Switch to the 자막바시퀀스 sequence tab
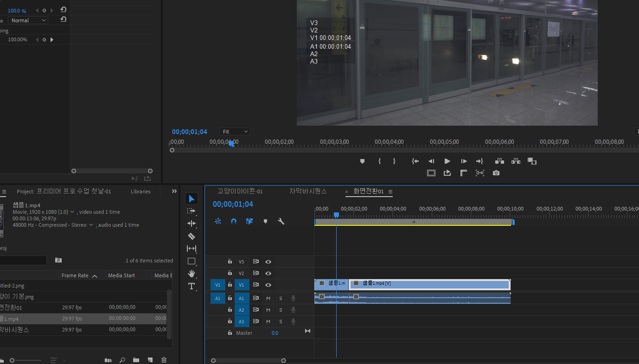Viewport: 639px width, 364px height. [308, 191]
